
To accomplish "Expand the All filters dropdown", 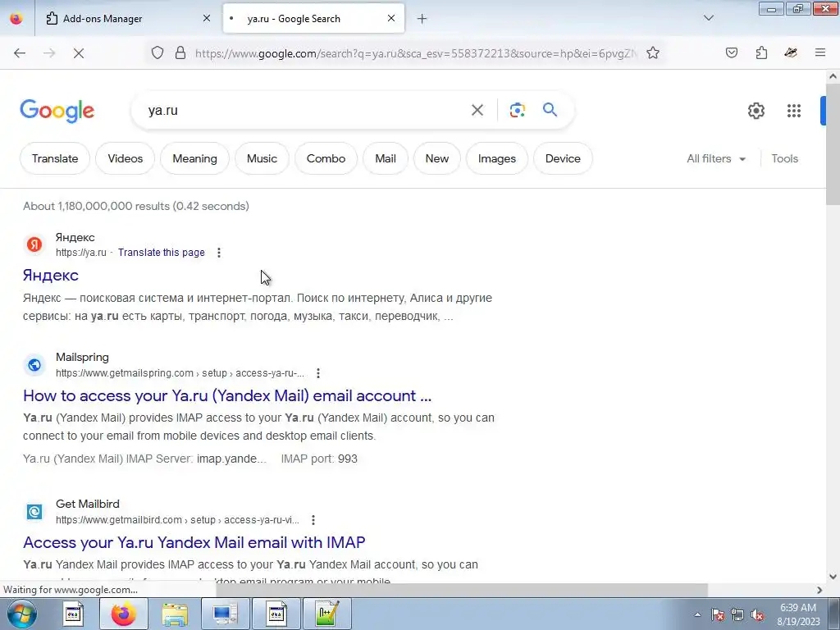I will pyautogui.click(x=716, y=158).
